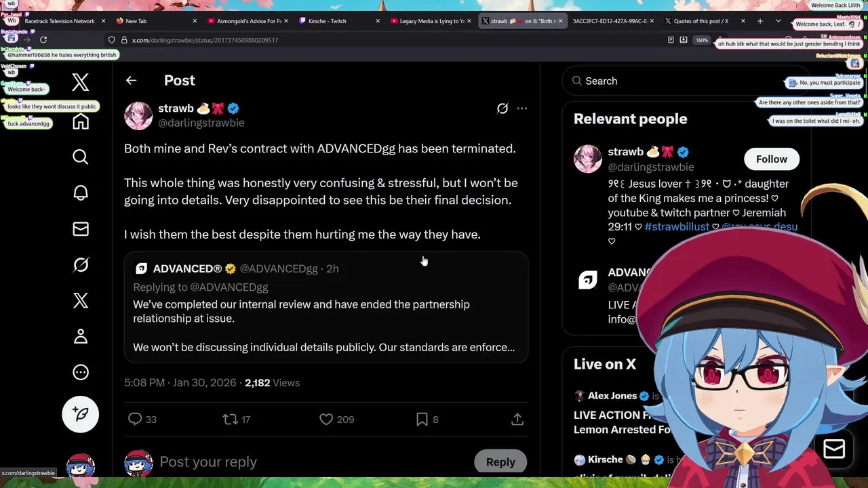
Task: Bookmark the post by darlingstrawbie
Action: click(x=422, y=420)
